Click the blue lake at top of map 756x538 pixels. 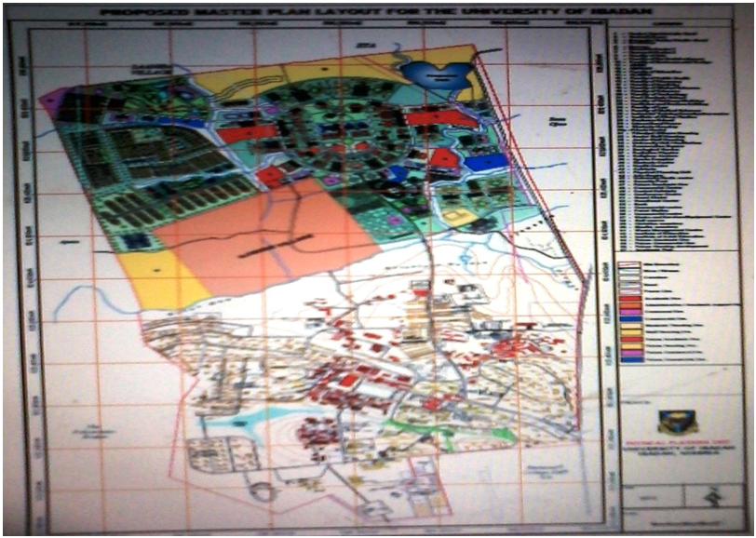pos(436,74)
